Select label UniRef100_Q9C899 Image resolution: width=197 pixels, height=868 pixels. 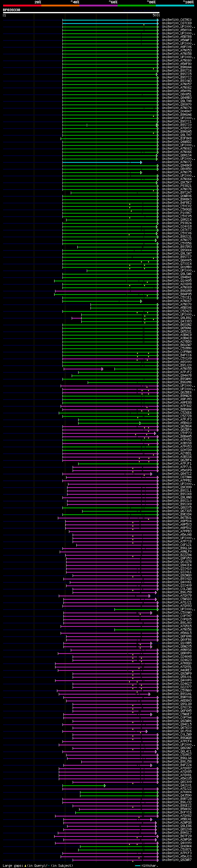point(177,487)
